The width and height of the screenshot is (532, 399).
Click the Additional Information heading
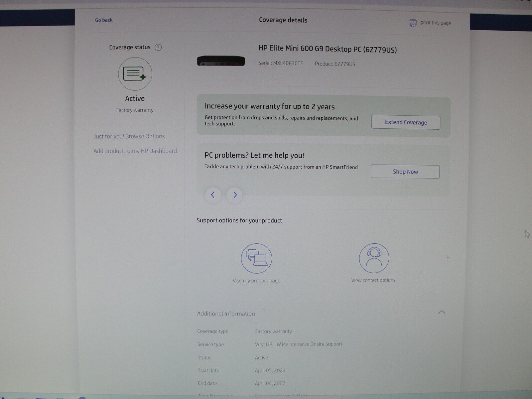click(x=226, y=314)
